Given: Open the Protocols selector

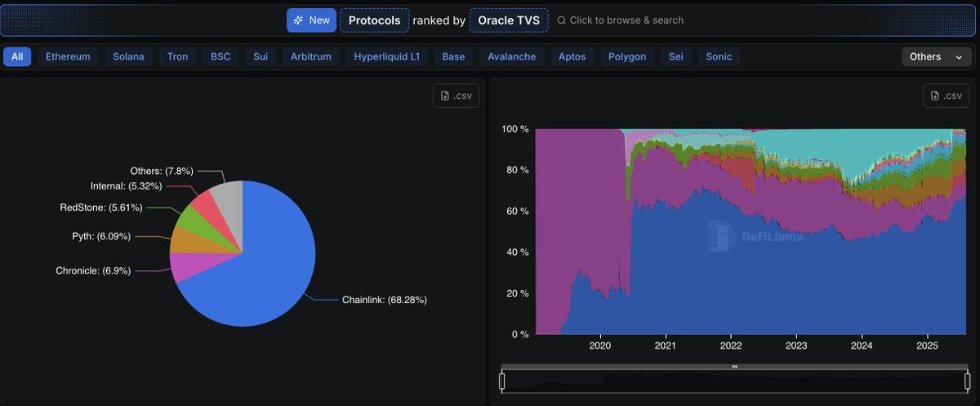Looking at the screenshot, I should click(374, 20).
